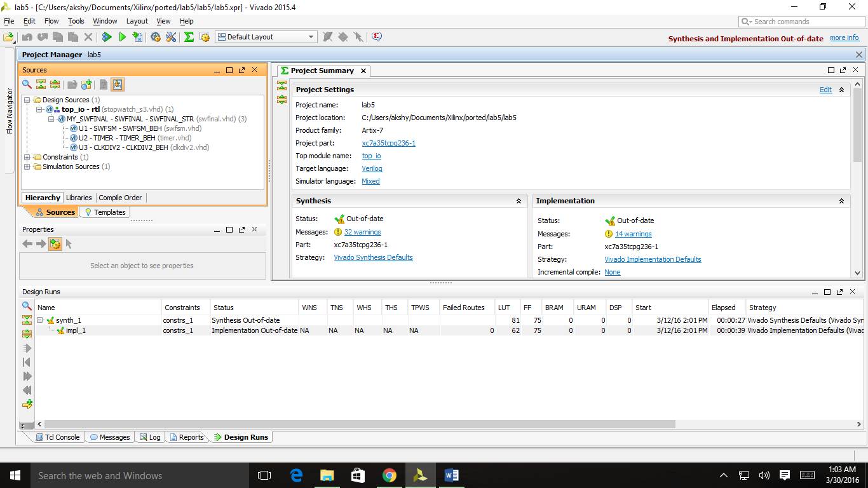Click the Search commands field
This screenshot has width=868, height=488.
[801, 22]
